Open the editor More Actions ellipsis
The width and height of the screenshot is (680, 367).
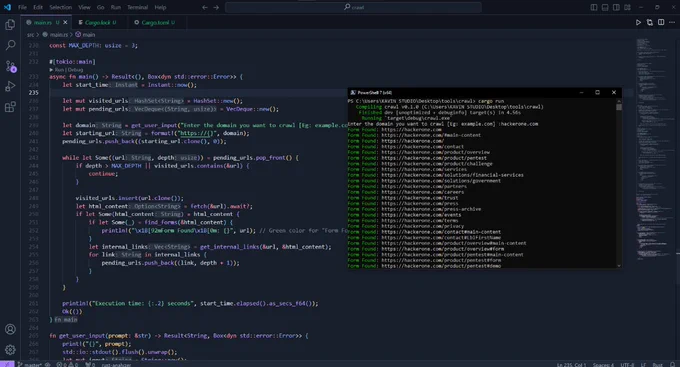[672, 23]
